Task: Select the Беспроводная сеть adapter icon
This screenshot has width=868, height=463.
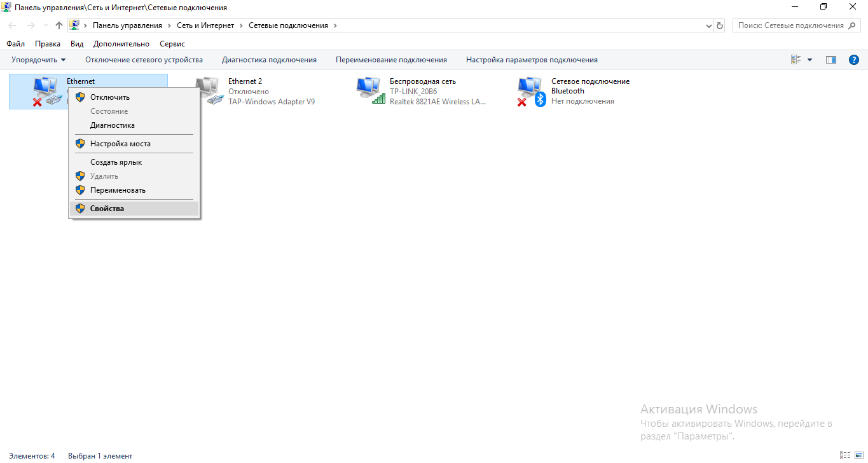Action: [371, 92]
